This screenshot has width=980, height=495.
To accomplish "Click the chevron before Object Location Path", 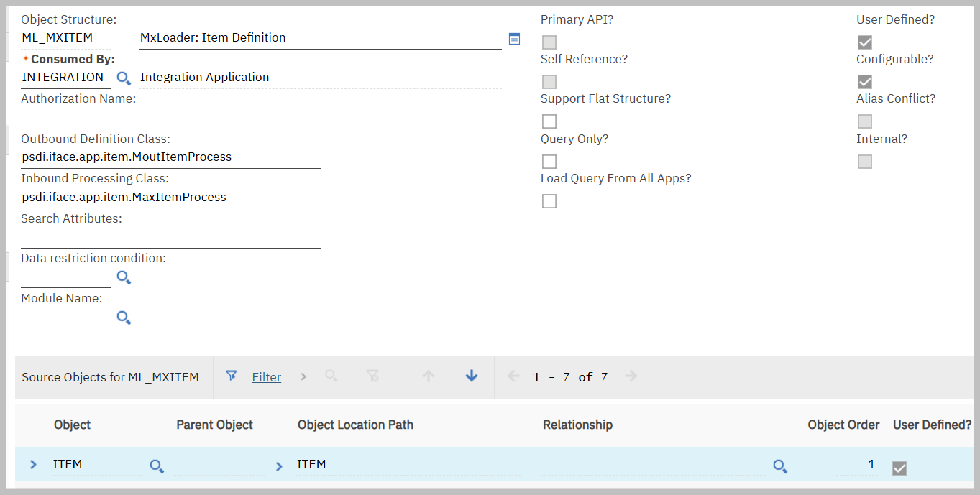I will click(x=279, y=466).
